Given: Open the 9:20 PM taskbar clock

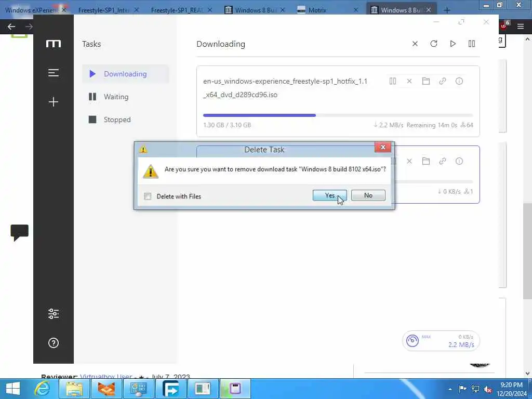Looking at the screenshot, I should coord(511,389).
